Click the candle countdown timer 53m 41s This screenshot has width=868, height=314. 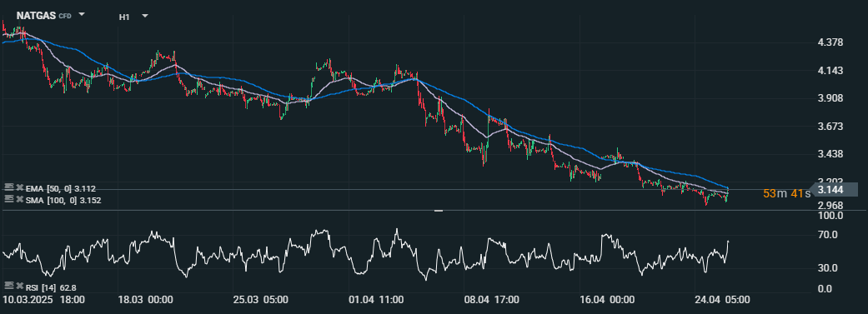(x=786, y=193)
